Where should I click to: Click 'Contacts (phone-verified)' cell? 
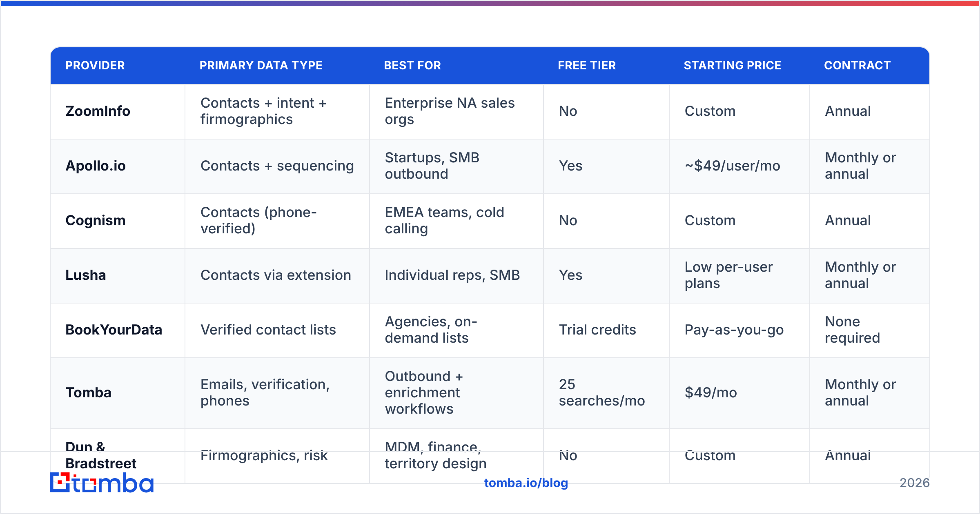click(277, 221)
